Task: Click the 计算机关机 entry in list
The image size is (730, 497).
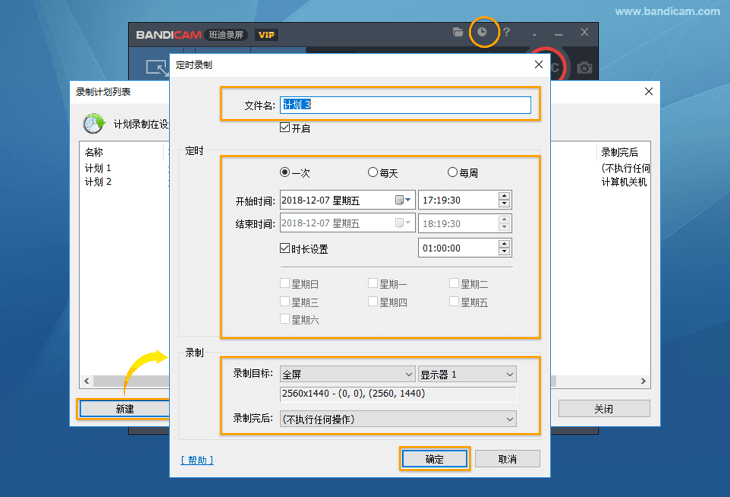Action: pyautogui.click(x=624, y=182)
